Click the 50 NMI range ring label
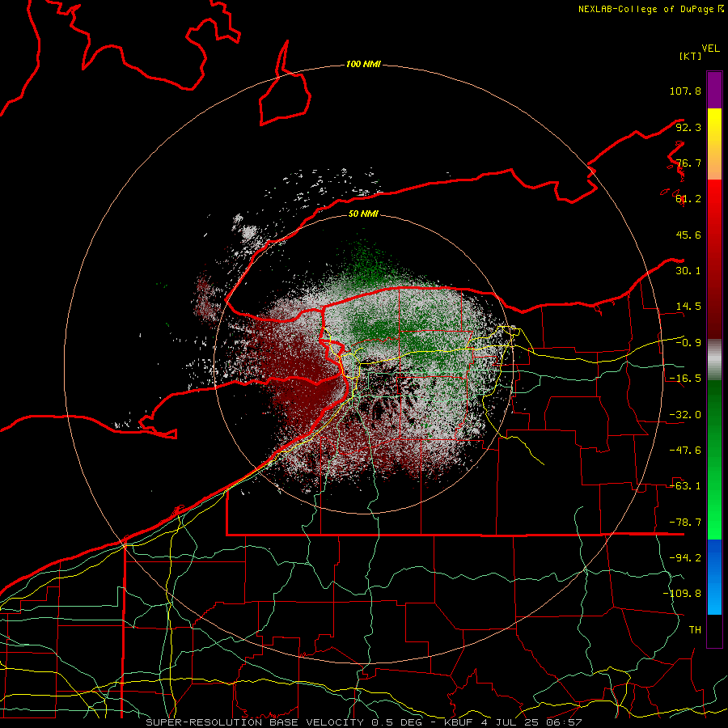This screenshot has width=728, height=728. pyautogui.click(x=363, y=214)
